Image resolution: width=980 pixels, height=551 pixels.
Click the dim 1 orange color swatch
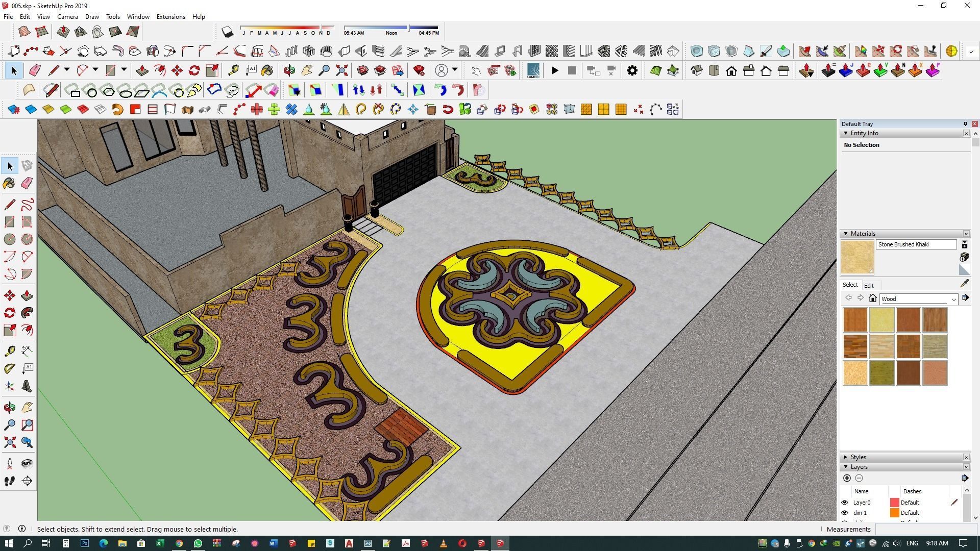[x=894, y=513]
